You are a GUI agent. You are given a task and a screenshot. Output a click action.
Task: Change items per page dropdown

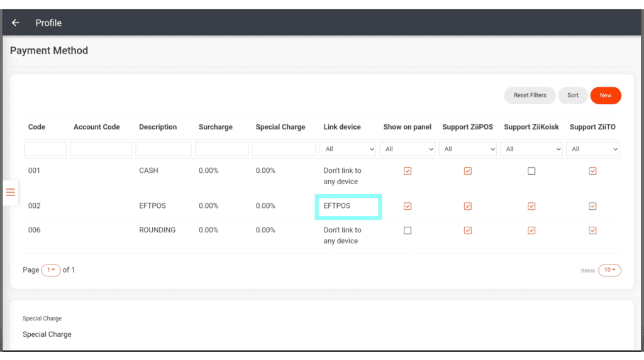tap(609, 270)
